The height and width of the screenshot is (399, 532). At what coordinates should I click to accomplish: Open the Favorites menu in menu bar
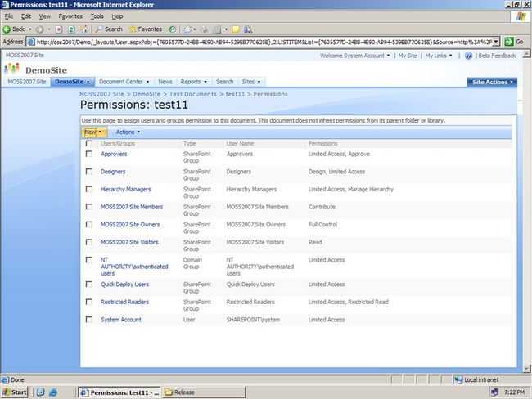70,16
